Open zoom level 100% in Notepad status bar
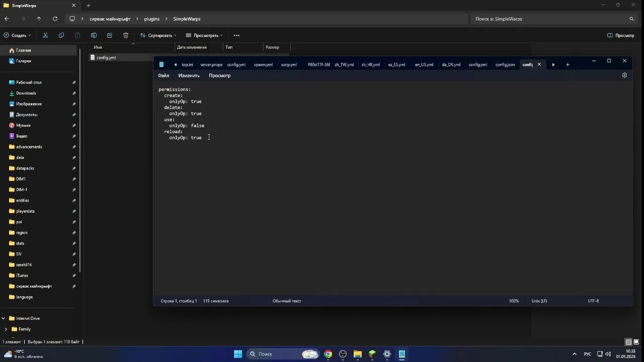 (x=514, y=301)
